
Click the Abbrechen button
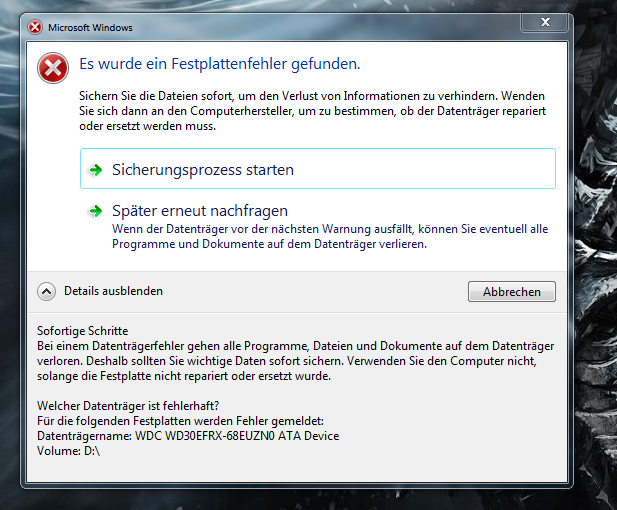[x=512, y=292]
